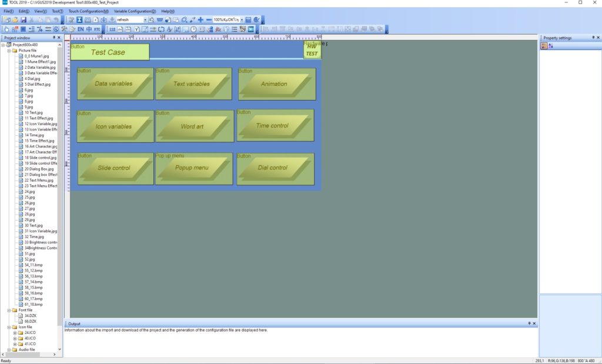Click the Data variables button on canvas

[114, 84]
